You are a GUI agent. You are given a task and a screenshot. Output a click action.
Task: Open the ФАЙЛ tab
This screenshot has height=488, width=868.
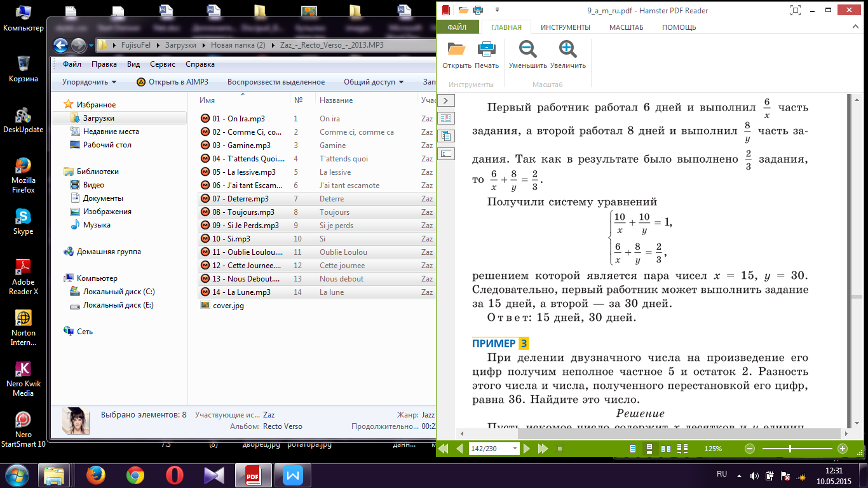(457, 27)
